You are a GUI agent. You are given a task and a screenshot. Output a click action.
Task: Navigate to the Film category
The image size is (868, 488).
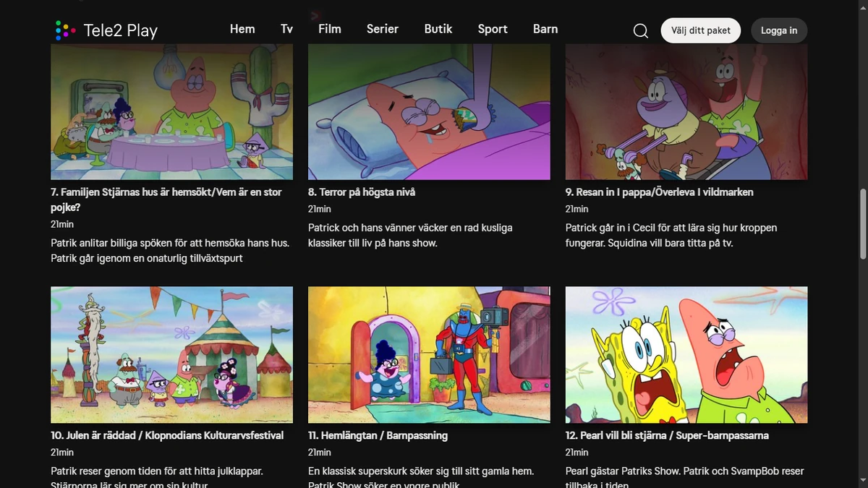tap(329, 29)
